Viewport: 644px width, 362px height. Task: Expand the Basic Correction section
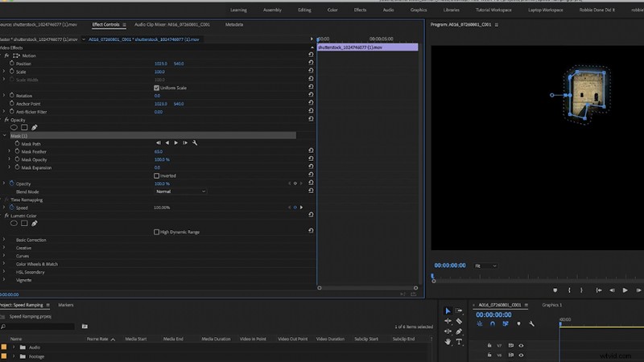pyautogui.click(x=4, y=240)
